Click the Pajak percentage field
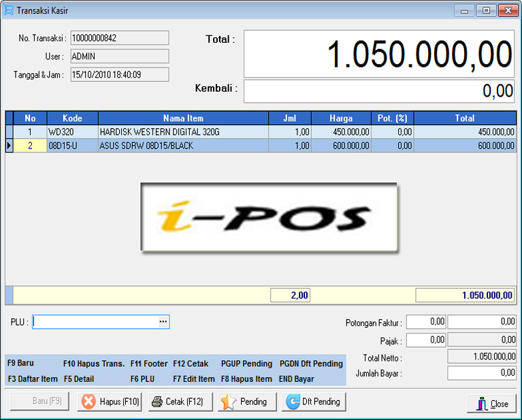Image resolution: width=522 pixels, height=420 pixels. (x=426, y=340)
